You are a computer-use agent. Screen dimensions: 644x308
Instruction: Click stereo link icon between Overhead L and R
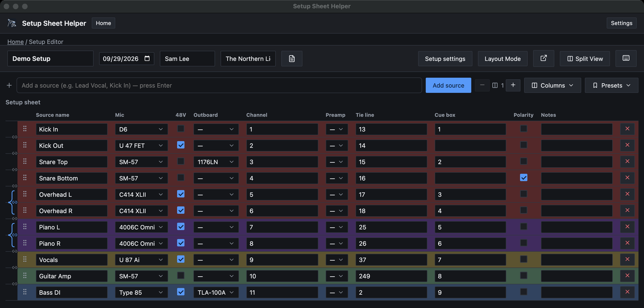14,202
